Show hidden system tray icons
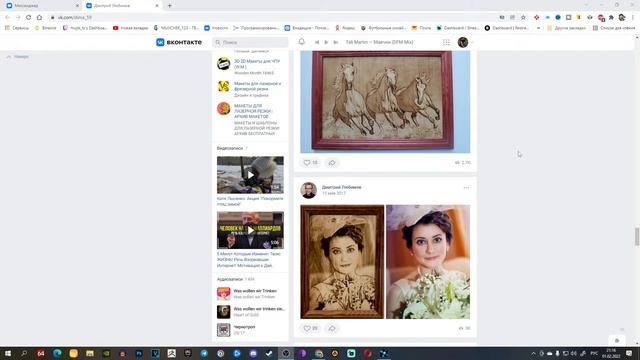Screen dimensions: 640x360 533,353
